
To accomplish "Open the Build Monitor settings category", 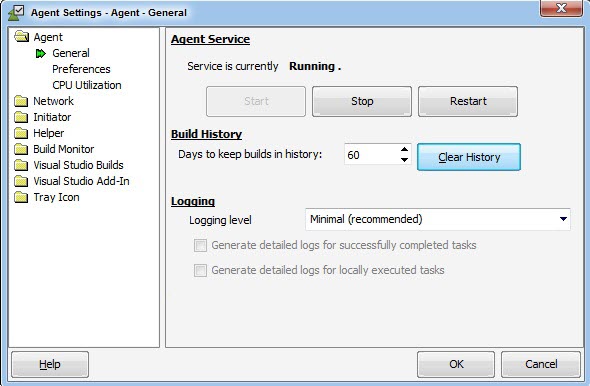I will click(x=64, y=149).
